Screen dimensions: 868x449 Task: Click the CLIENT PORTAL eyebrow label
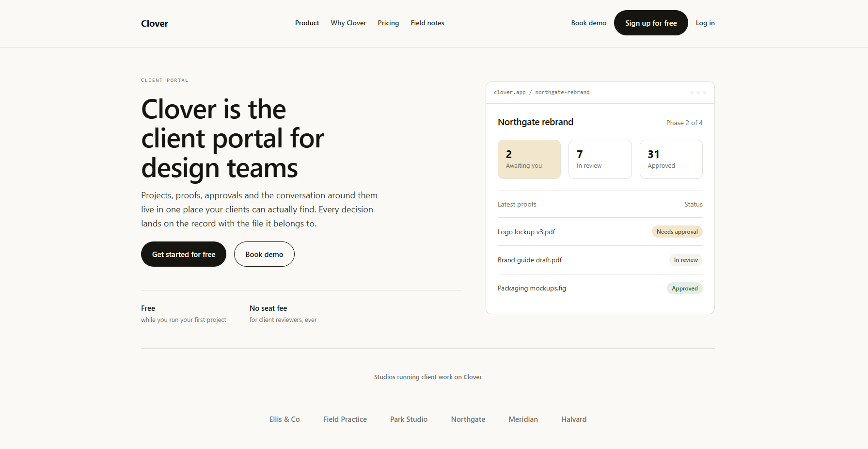pyautogui.click(x=165, y=80)
